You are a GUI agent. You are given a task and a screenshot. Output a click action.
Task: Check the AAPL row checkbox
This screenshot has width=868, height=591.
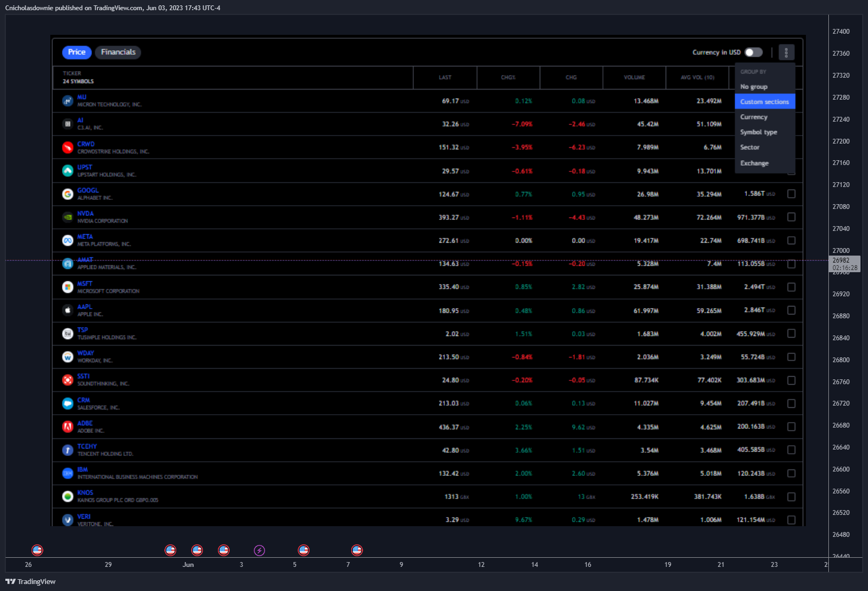[x=791, y=310]
